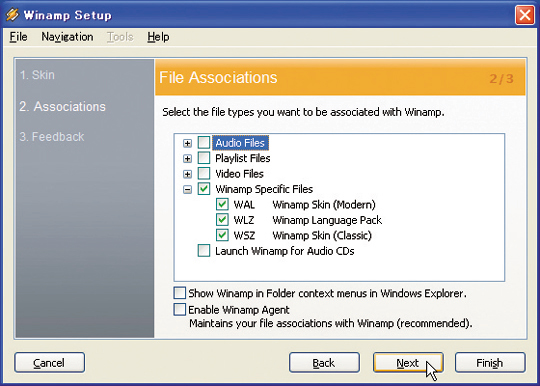
Task: Expand the Playlist Files tree node
Action: click(187, 159)
